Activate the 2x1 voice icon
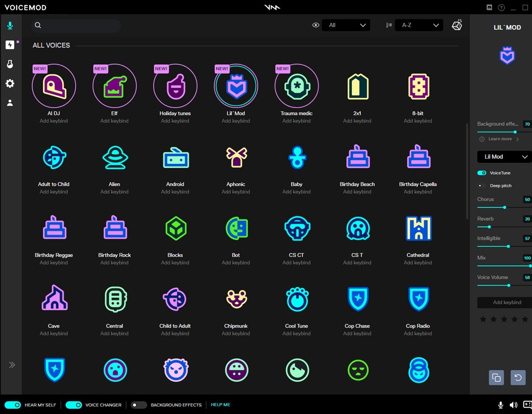 (x=358, y=86)
